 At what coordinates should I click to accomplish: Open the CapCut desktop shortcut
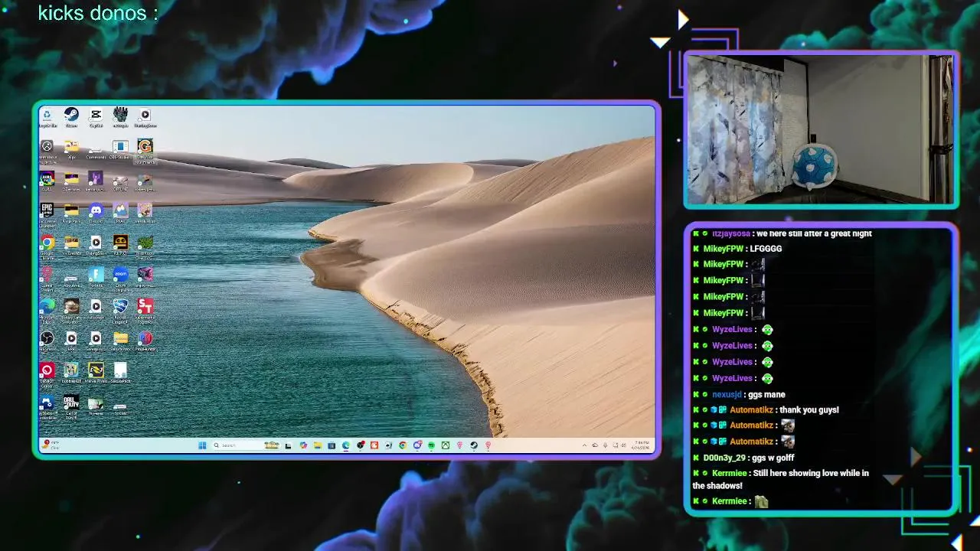96,116
